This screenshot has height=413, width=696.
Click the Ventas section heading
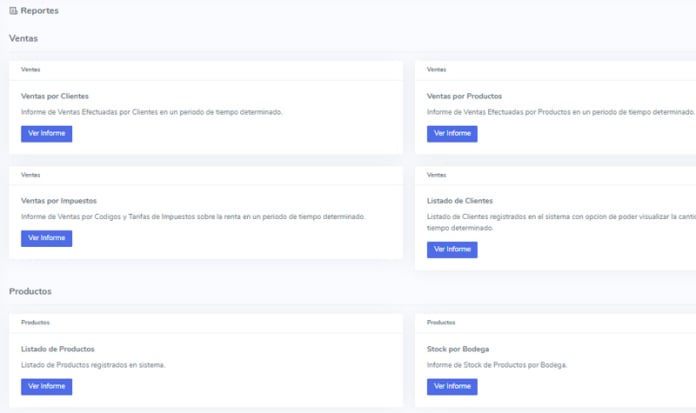23,39
